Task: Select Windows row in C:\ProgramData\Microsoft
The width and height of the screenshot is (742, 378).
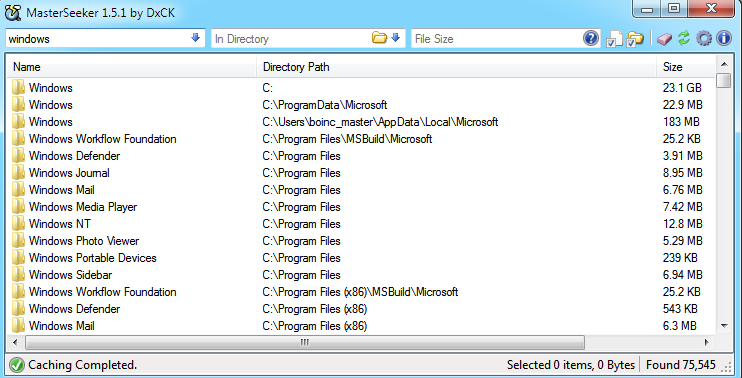Action: (x=361, y=105)
